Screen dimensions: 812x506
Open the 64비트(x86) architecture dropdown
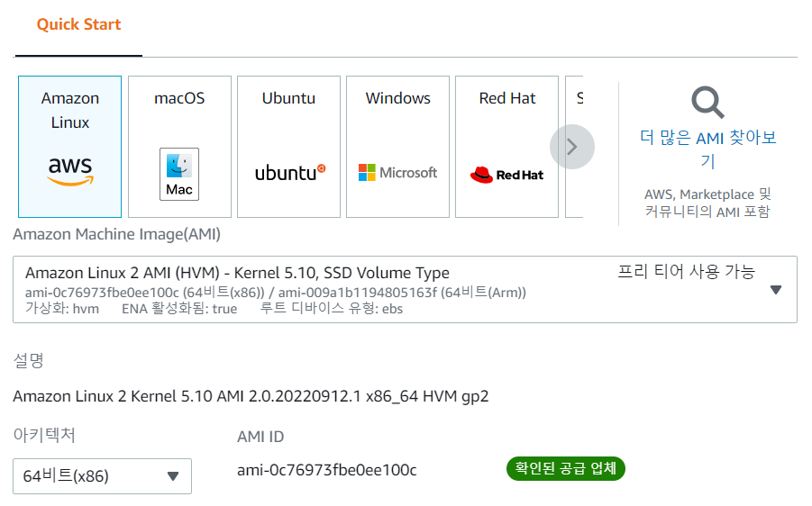tap(102, 476)
